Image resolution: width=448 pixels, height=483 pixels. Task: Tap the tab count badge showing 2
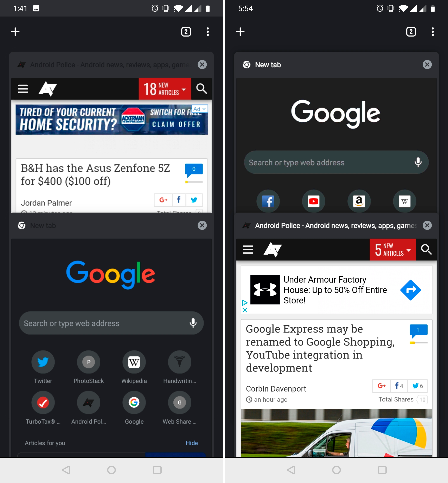click(x=185, y=31)
